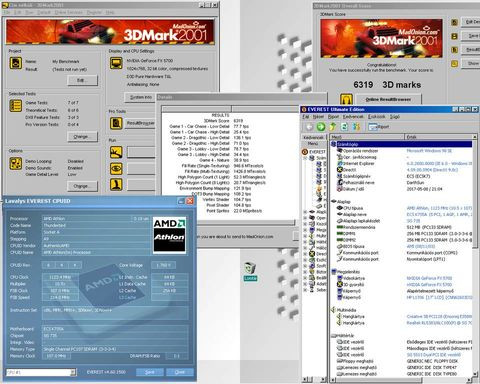Switch to the Menü tab above the tree
The height and width of the screenshot is (384, 480).
[313, 144]
